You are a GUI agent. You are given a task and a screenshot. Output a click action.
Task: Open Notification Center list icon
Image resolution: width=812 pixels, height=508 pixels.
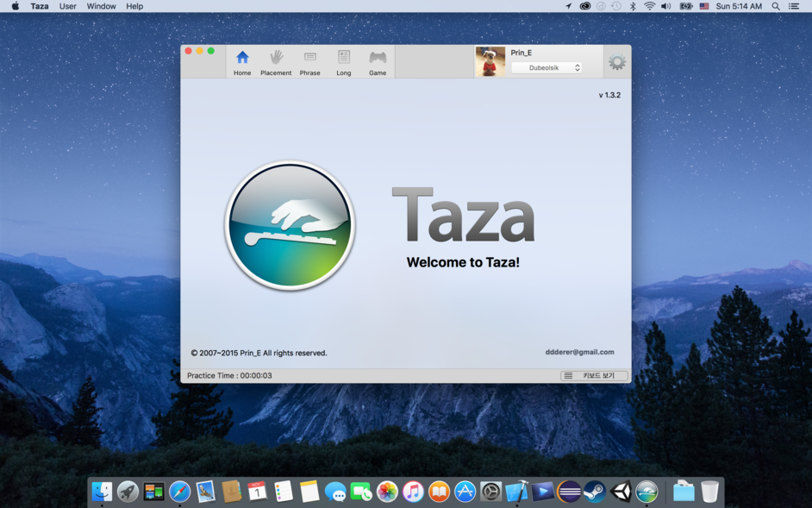click(x=794, y=6)
